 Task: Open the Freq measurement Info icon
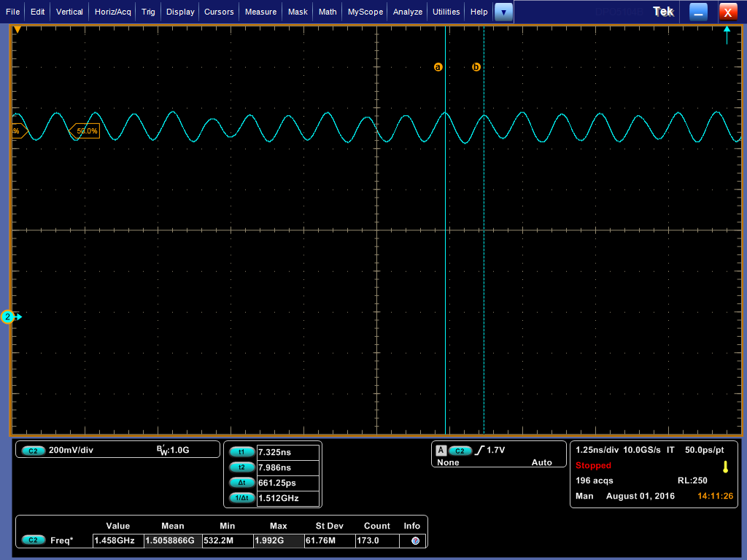415,540
